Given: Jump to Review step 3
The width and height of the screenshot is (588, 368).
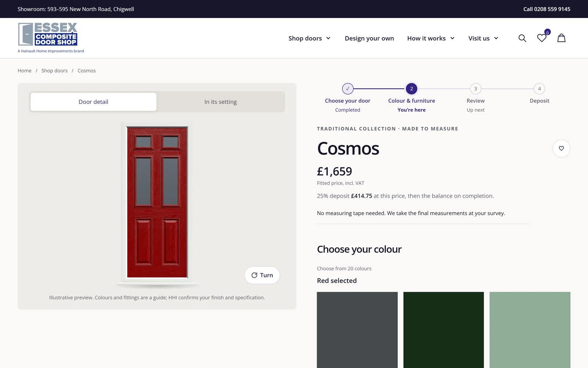Looking at the screenshot, I should click(x=476, y=98).
